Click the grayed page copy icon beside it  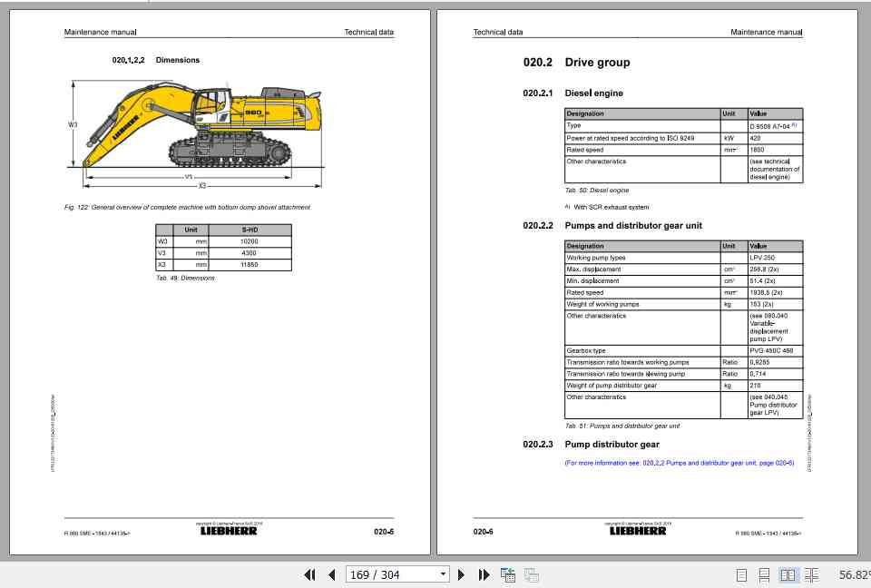[x=532, y=574]
